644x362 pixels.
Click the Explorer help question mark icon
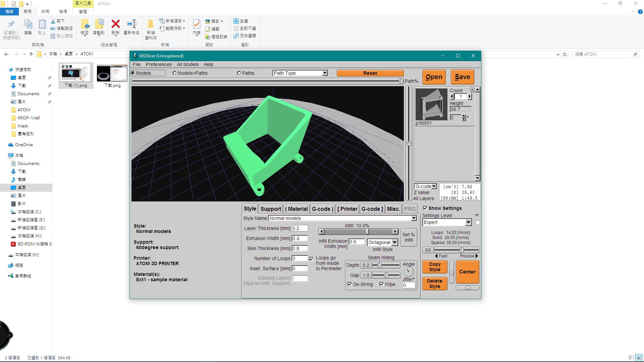[x=640, y=12]
